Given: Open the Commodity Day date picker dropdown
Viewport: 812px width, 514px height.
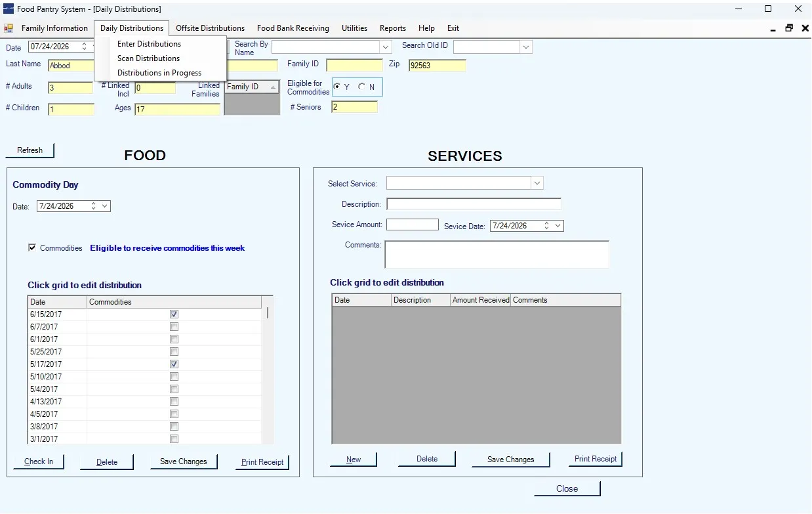Looking at the screenshot, I should point(105,206).
